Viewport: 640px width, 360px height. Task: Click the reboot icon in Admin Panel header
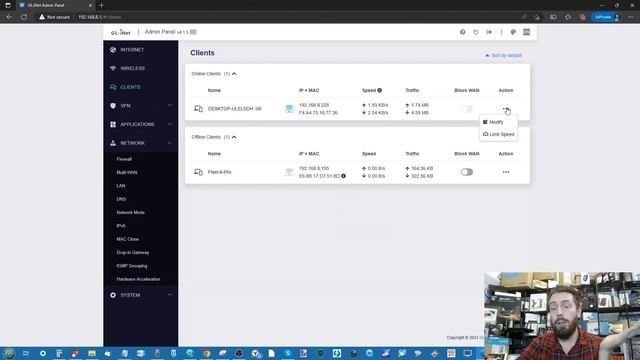click(476, 32)
